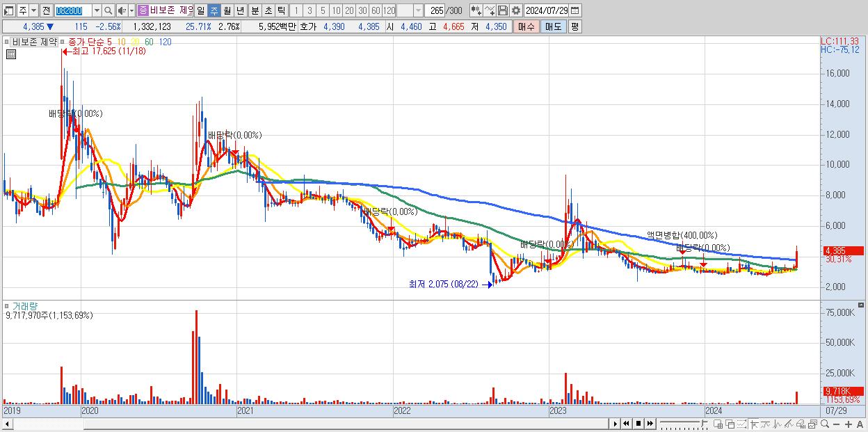Image resolution: width=868 pixels, height=432 pixels.
Task: Click the chart play button
Action: point(615,424)
